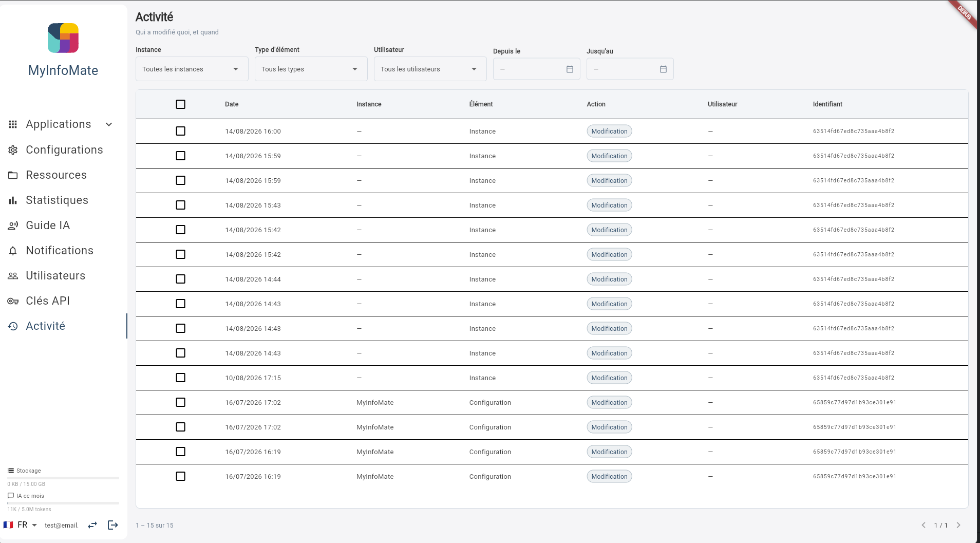Check the row dated 10/08/2026 17:15
Screen dimensions: 980x543
(x=180, y=378)
